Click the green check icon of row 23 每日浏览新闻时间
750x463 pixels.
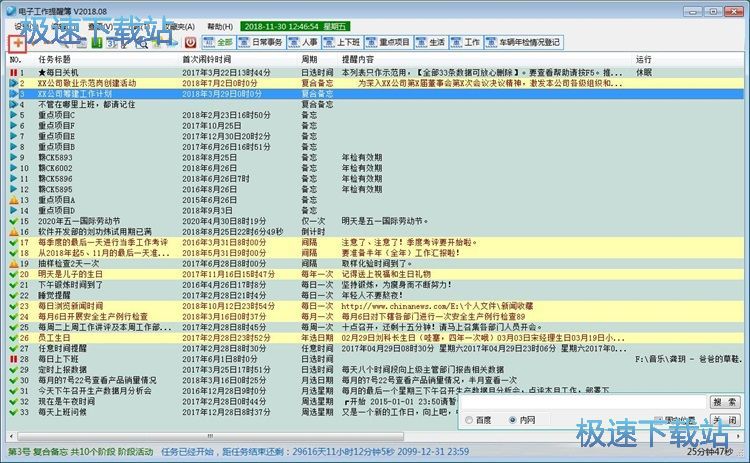click(13, 306)
